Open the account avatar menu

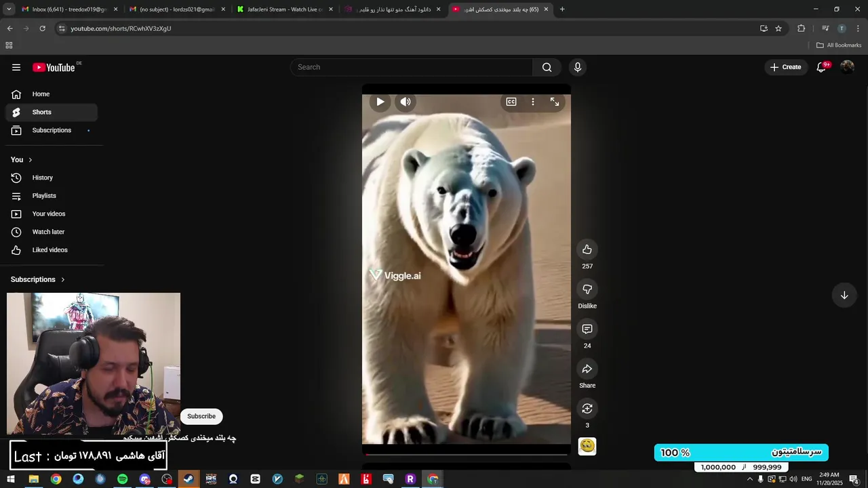click(x=847, y=67)
